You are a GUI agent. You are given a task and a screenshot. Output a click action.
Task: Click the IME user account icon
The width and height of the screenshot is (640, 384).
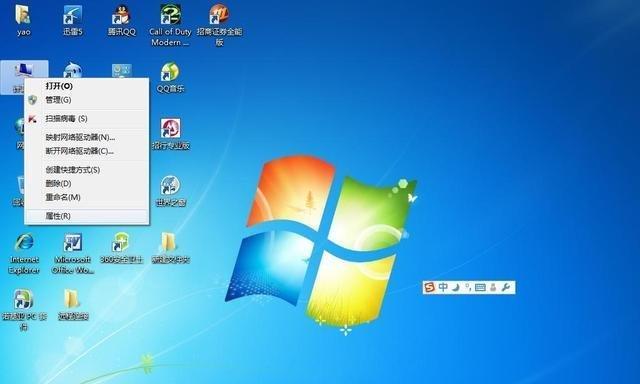pyautogui.click(x=493, y=287)
